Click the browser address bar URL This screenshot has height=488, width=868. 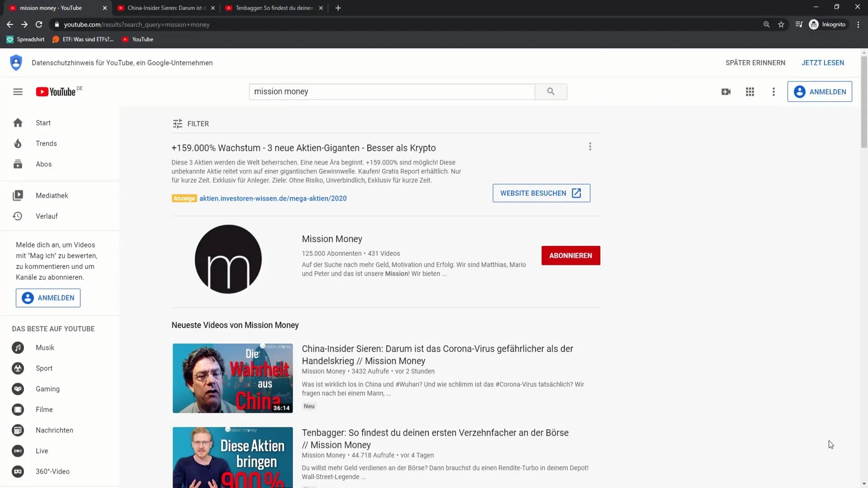pos(137,24)
